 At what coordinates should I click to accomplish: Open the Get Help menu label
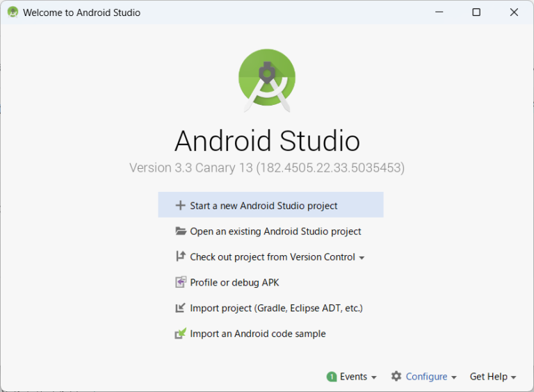pyautogui.click(x=488, y=377)
